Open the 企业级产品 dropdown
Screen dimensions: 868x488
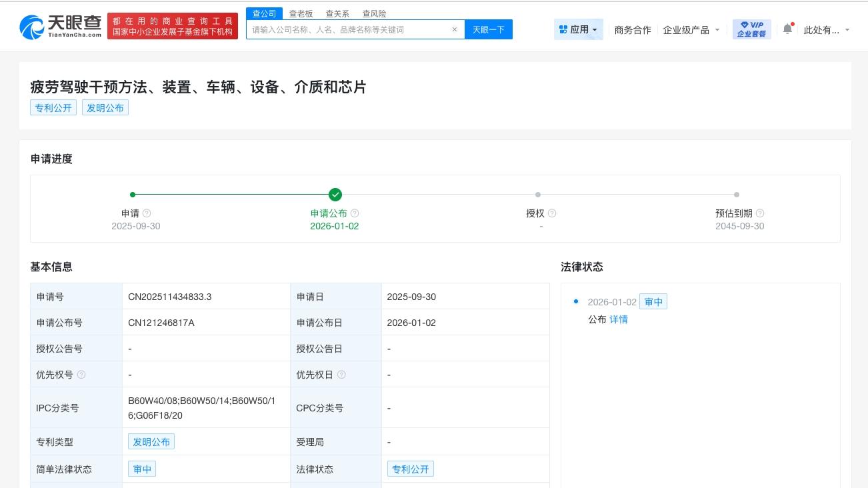point(687,29)
